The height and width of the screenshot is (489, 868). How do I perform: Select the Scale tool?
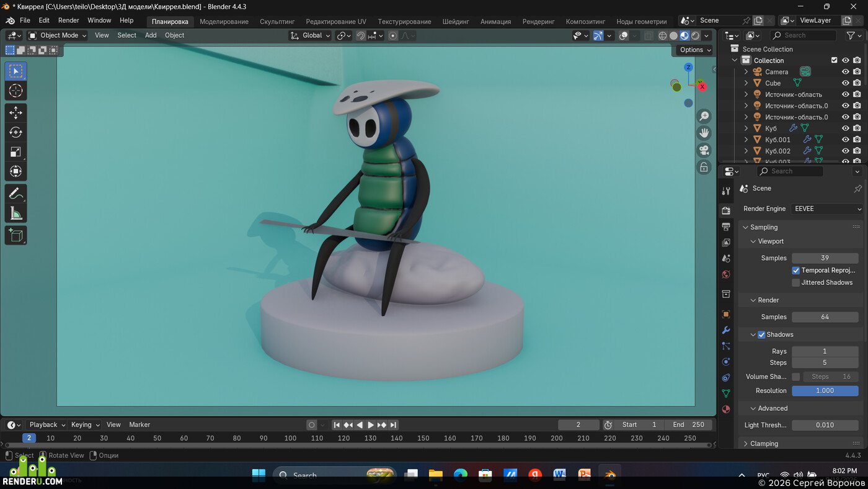[16, 152]
